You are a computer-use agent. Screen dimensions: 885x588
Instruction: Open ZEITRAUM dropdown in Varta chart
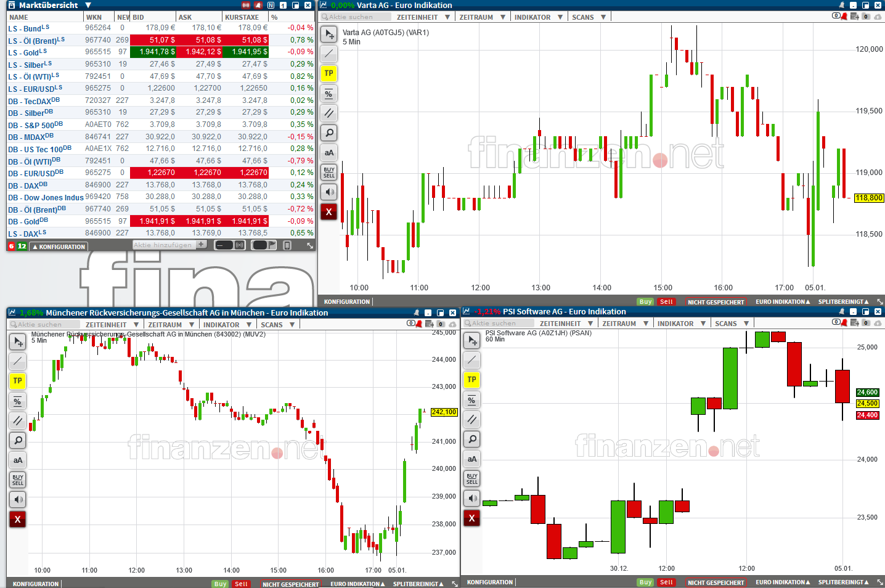[482, 17]
